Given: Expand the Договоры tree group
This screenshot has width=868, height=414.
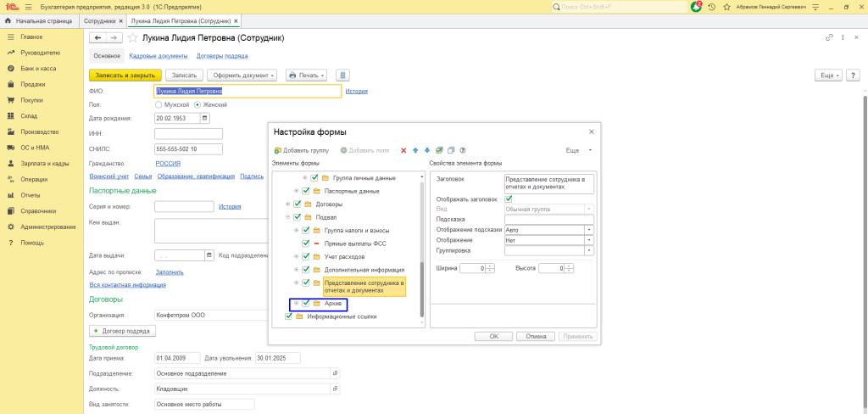Looking at the screenshot, I should pyautogui.click(x=287, y=204).
